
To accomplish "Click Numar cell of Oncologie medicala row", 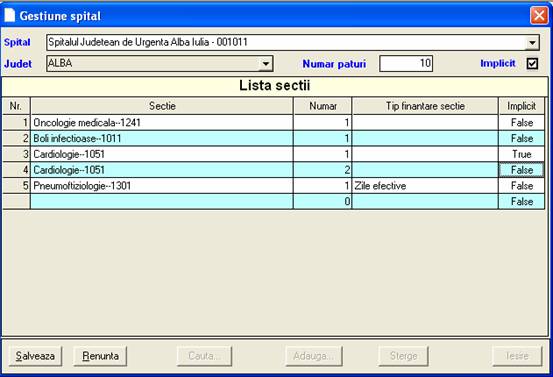I will [322, 123].
